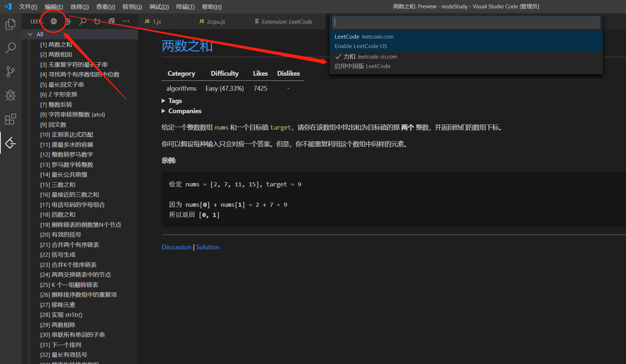Open the explorer's more actions ellipsis
626x364 pixels.
tap(126, 21)
